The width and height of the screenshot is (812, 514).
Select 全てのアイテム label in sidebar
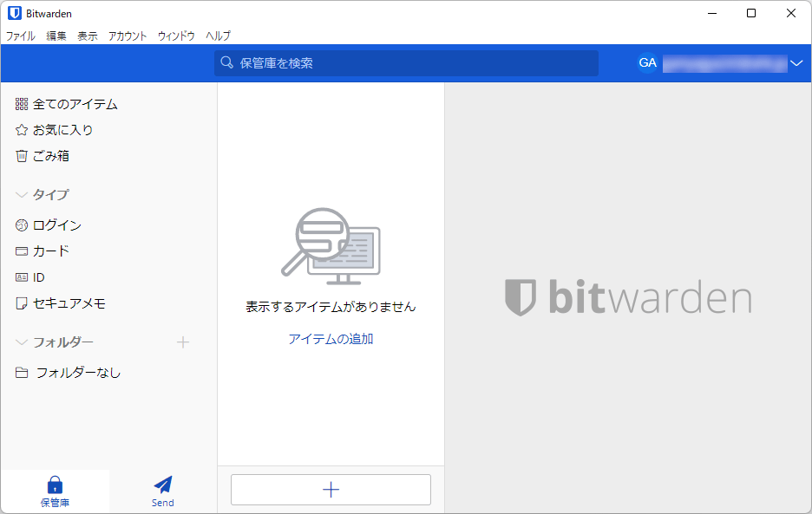click(75, 104)
